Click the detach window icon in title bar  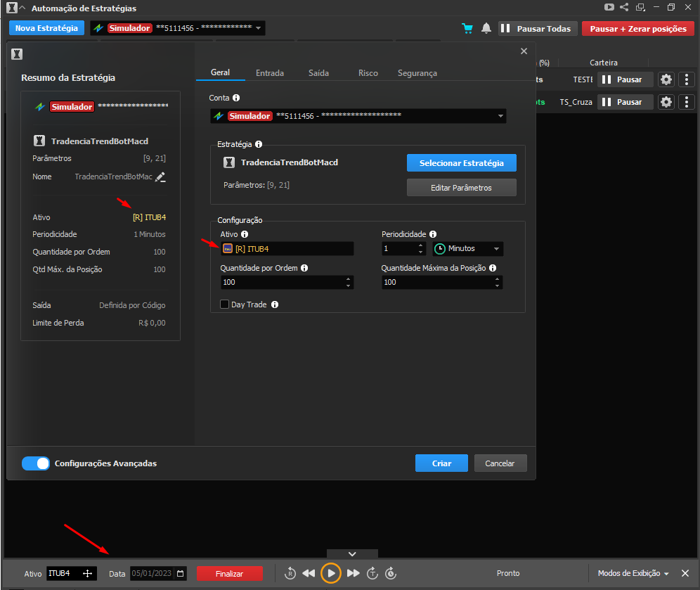pyautogui.click(x=641, y=7)
